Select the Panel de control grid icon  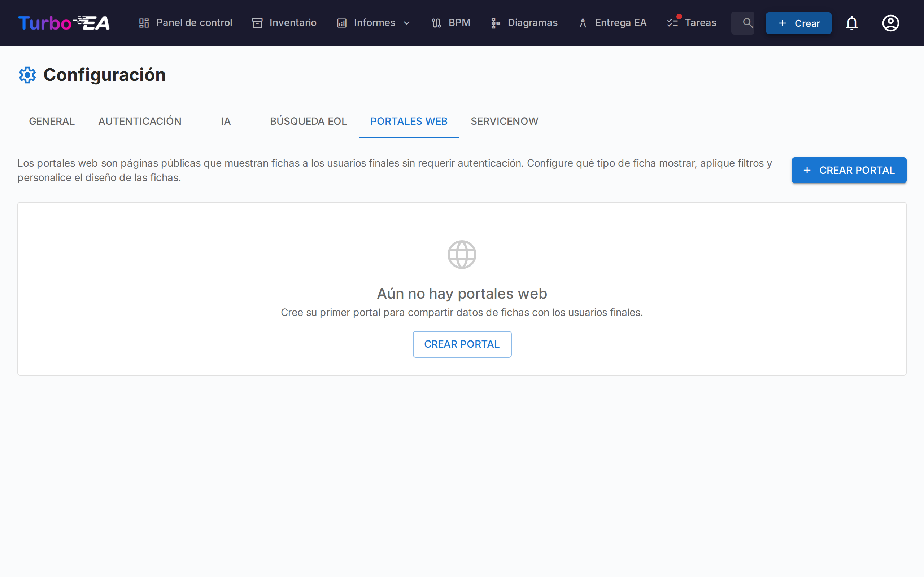point(144,22)
